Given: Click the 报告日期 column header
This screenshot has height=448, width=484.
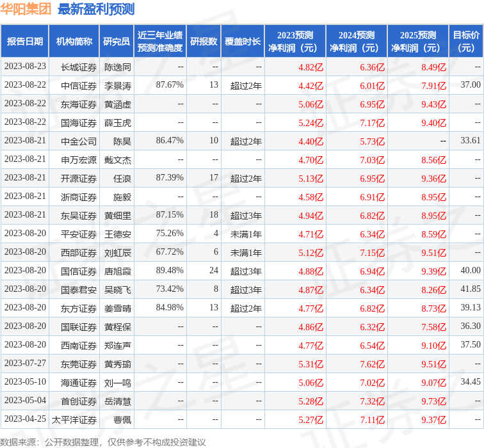Looking at the screenshot, I should coord(25,42).
